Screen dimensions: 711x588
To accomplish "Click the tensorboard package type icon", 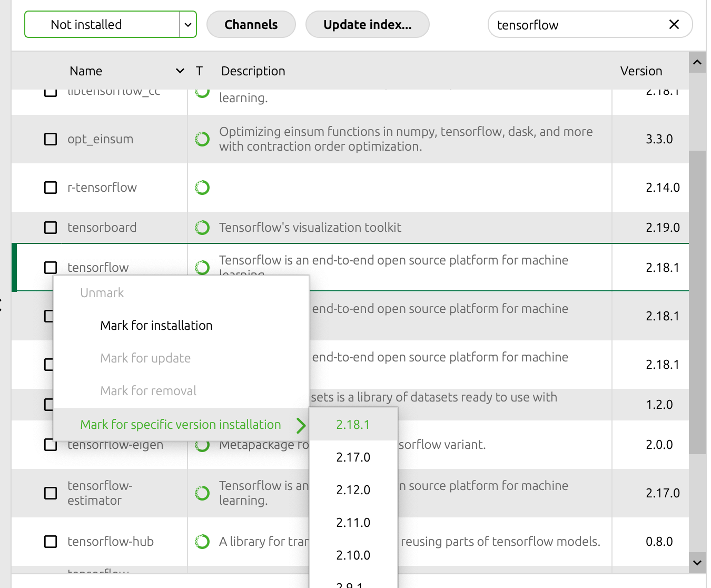I will (x=202, y=228).
